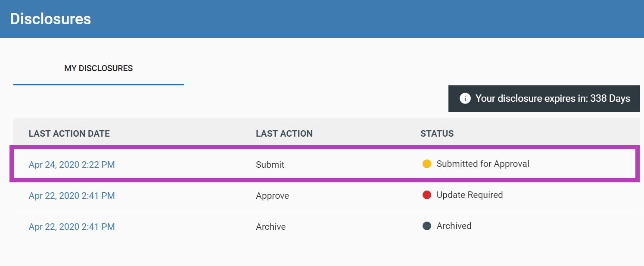The height and width of the screenshot is (266, 644).
Task: Switch to the My Disclosures tab
Action: point(99,68)
